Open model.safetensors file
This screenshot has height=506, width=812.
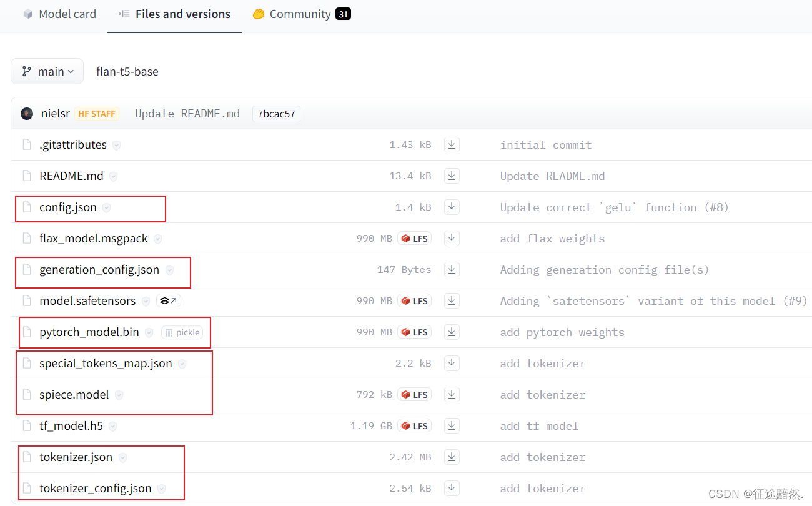pyautogui.click(x=87, y=301)
